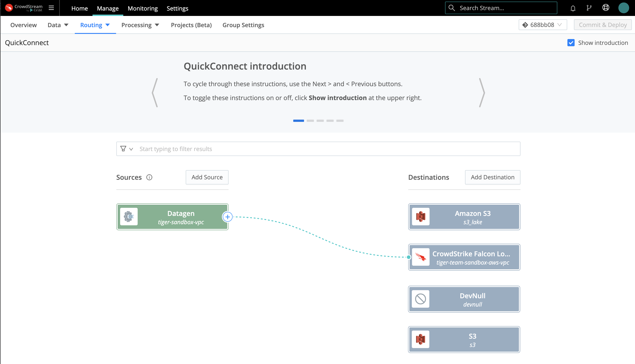Switch to the Group Settings tab
This screenshot has width=635, height=364.
[243, 25]
